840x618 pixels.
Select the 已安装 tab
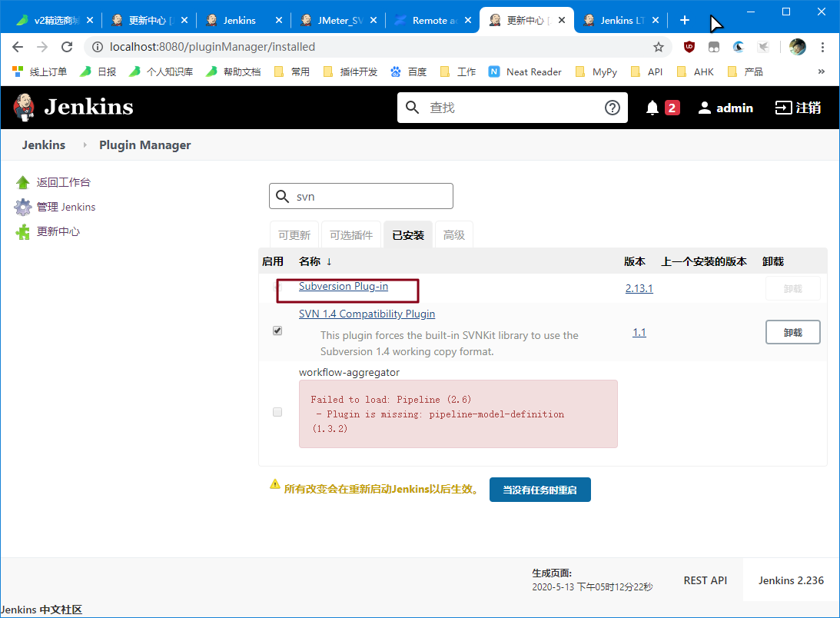[408, 234]
